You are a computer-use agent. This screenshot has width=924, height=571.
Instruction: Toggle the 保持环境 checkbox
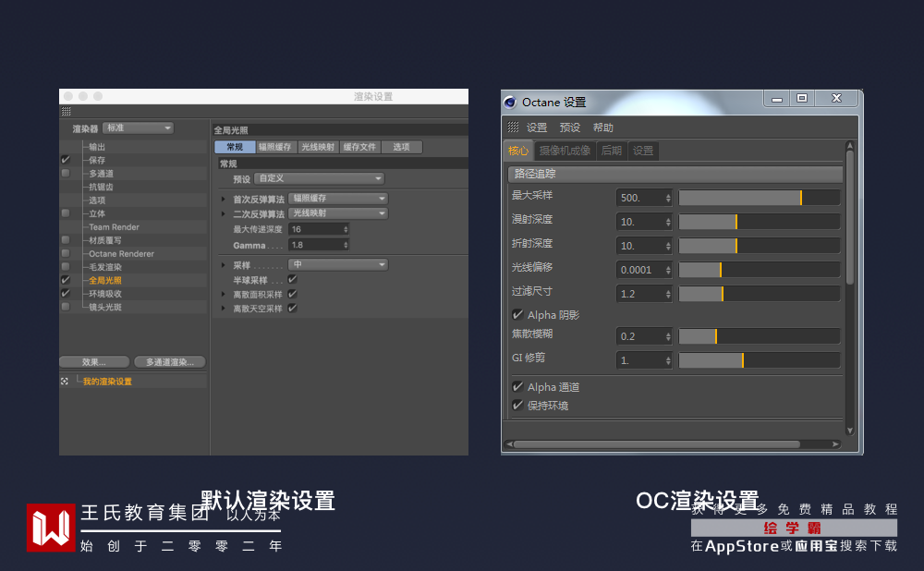pos(518,405)
